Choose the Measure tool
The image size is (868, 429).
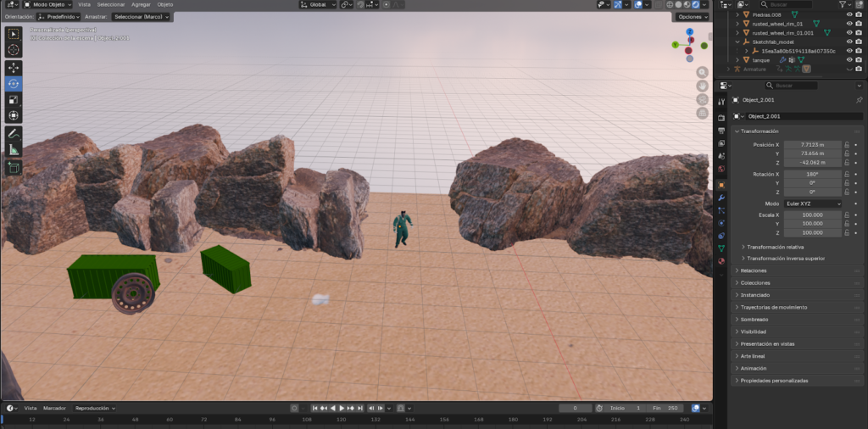coord(14,149)
